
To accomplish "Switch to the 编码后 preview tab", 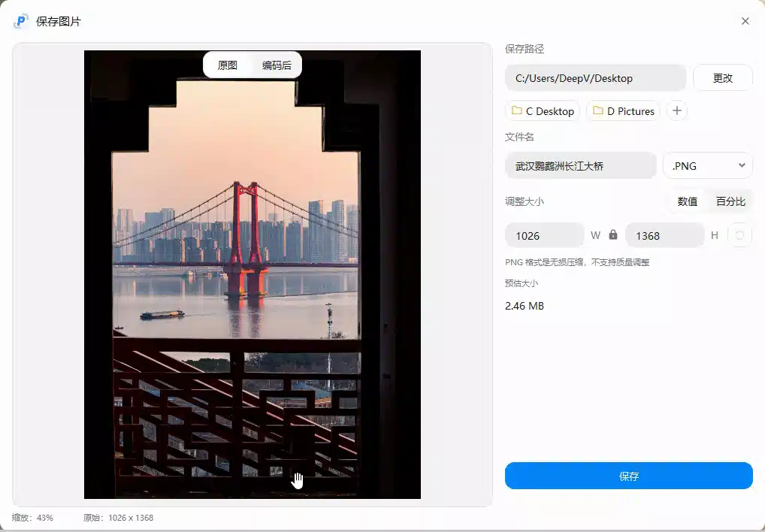I will [276, 65].
